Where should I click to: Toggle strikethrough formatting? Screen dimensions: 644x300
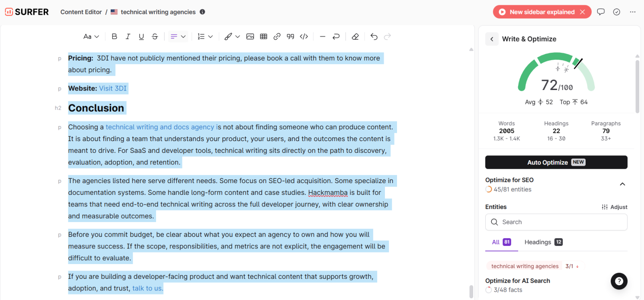(x=155, y=37)
